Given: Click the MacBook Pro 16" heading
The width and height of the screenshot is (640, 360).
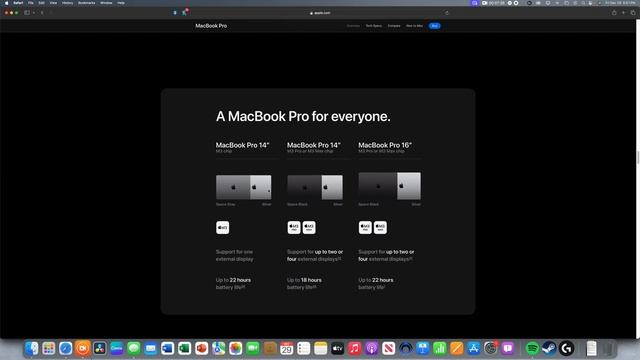Looking at the screenshot, I should tap(385, 145).
